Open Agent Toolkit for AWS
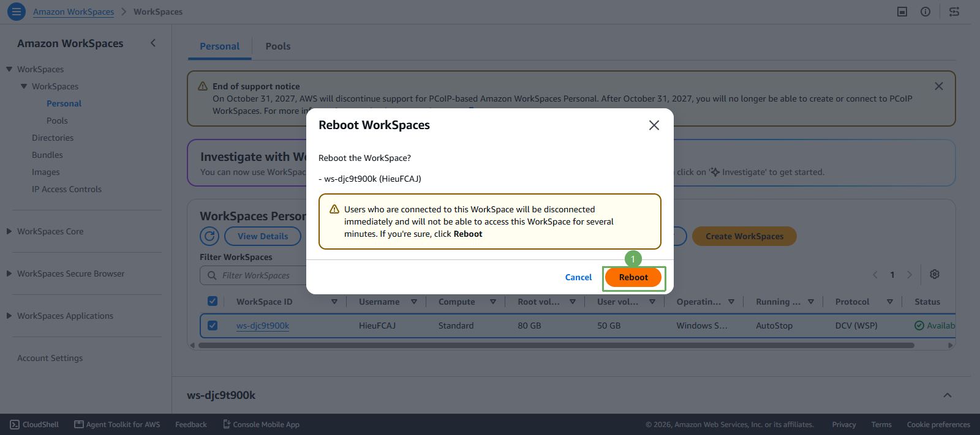The image size is (980, 435). click(117, 425)
